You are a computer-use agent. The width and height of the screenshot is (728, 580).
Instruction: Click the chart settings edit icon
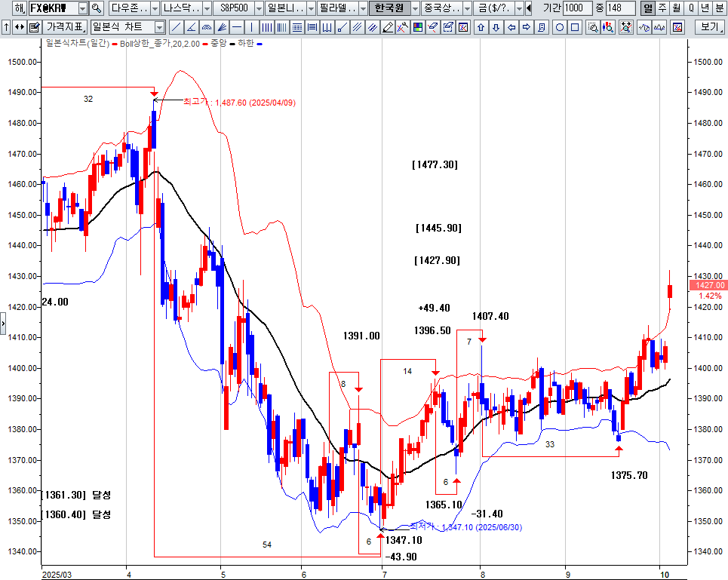(x=34, y=28)
